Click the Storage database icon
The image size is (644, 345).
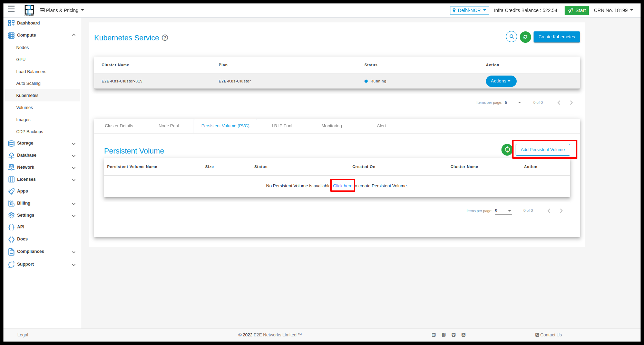(x=11, y=144)
